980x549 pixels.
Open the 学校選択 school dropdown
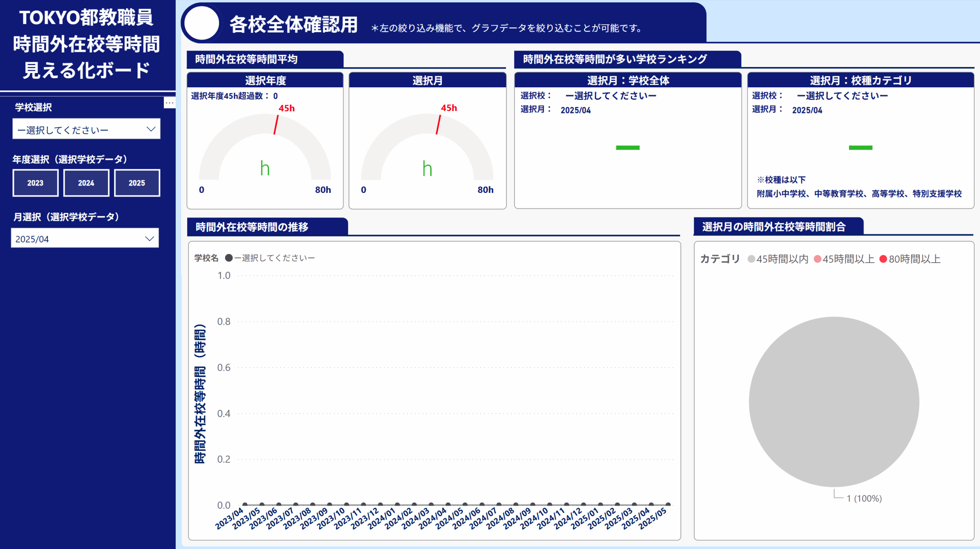(86, 129)
